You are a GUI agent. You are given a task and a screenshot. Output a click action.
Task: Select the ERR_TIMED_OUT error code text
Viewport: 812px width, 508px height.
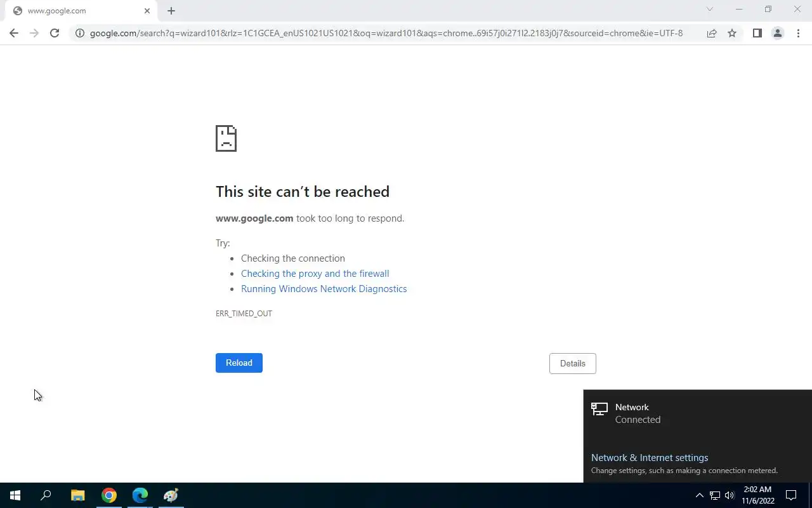point(244,313)
